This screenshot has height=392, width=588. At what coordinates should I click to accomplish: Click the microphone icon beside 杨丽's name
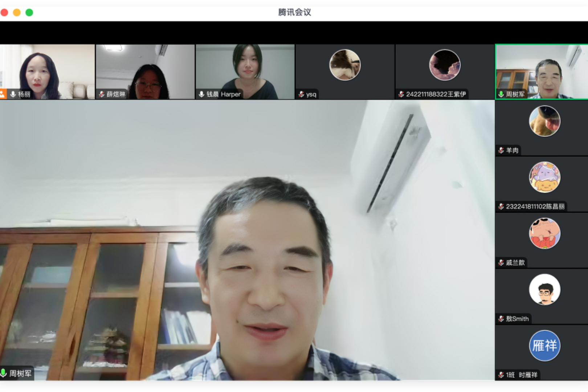(13, 94)
